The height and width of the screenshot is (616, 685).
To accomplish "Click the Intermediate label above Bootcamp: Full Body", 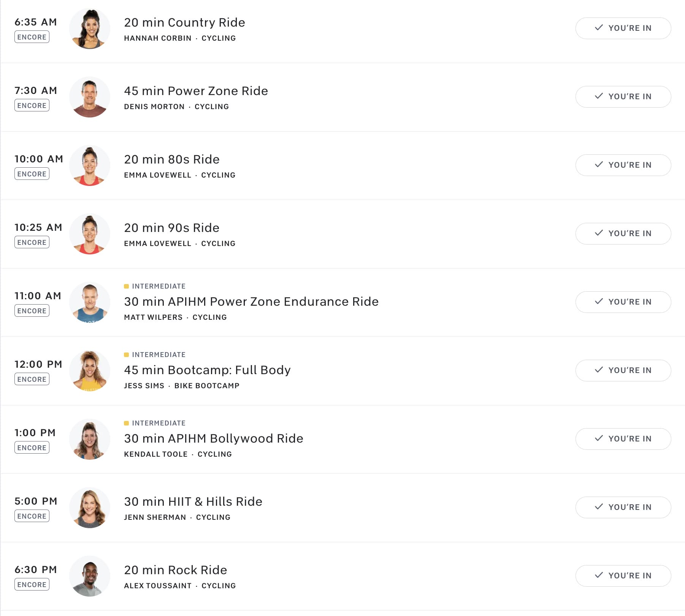I will [159, 355].
